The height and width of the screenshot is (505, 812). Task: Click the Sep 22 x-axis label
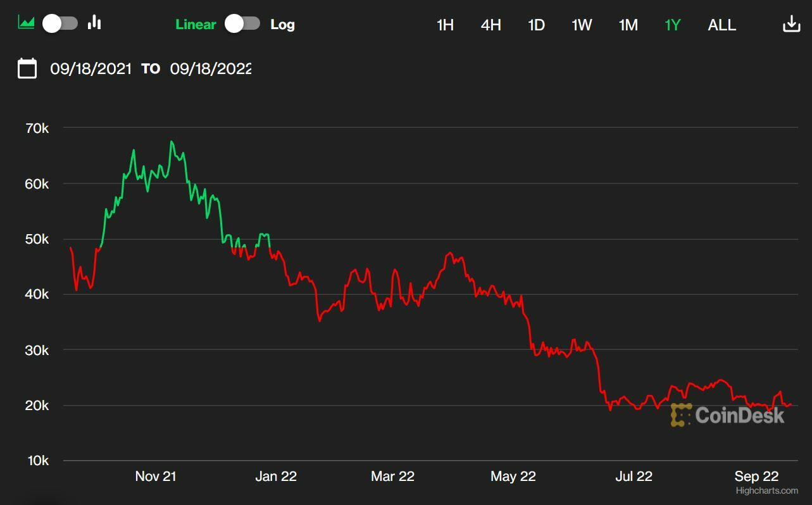pos(756,477)
